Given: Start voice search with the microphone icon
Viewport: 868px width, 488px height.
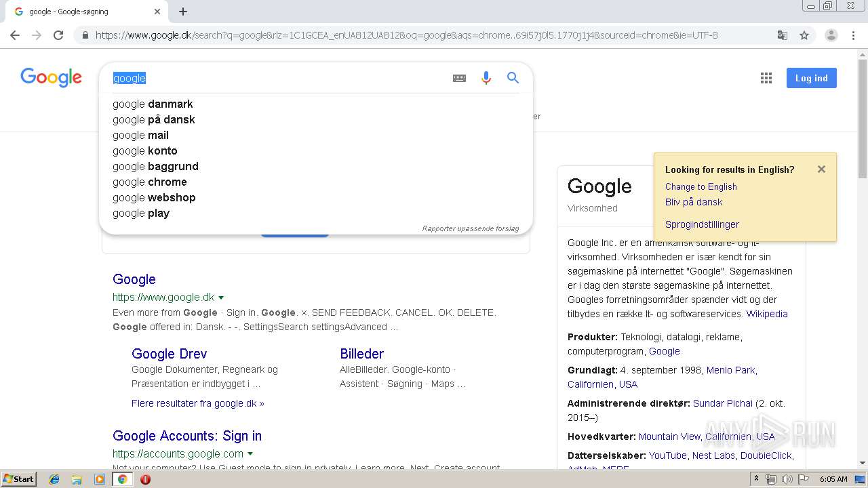Looking at the screenshot, I should 486,78.
